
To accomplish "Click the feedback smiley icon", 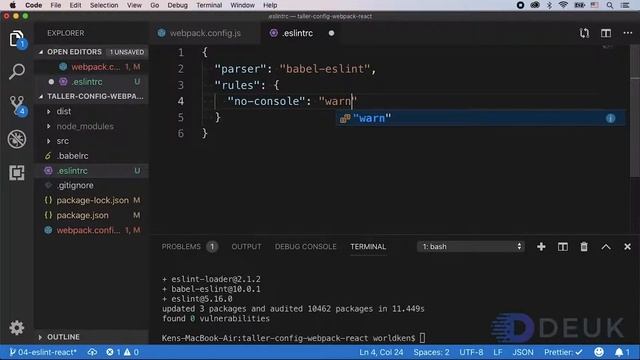I will tap(599, 352).
